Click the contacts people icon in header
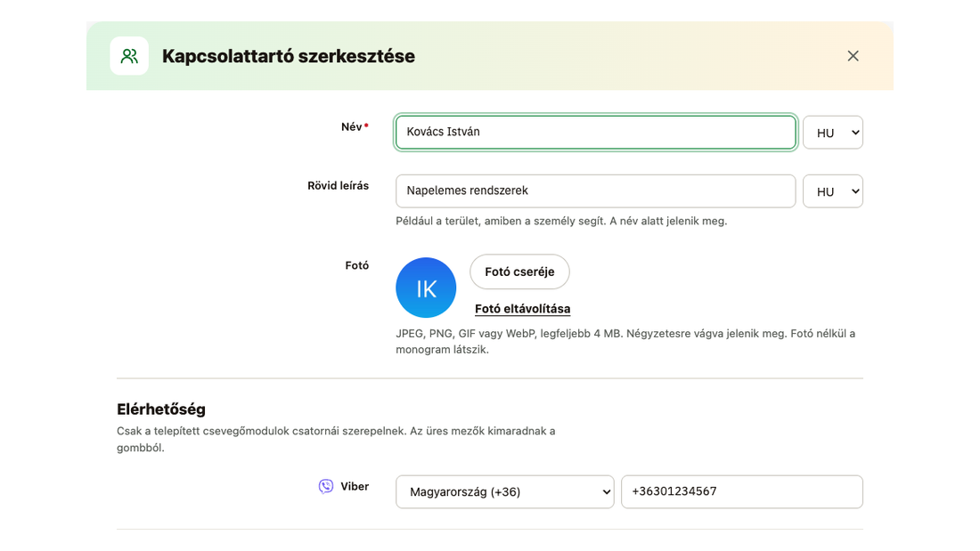The width and height of the screenshot is (980, 551). click(129, 56)
